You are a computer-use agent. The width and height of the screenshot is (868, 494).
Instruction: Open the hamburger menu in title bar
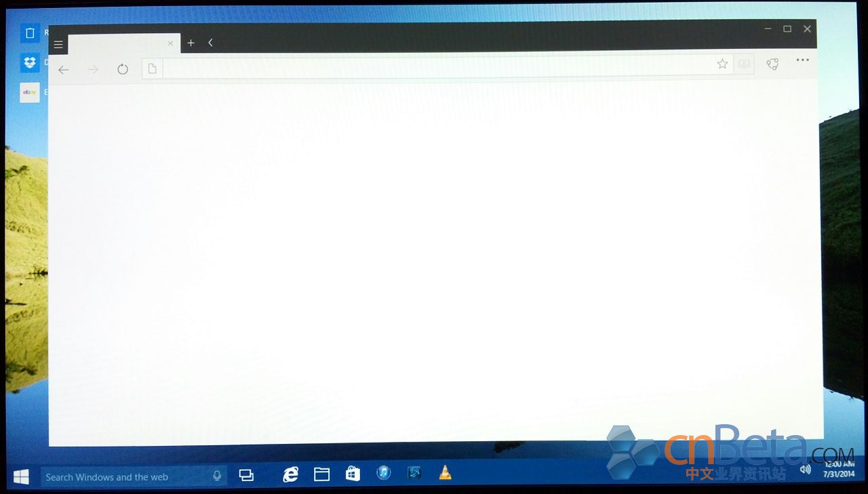[58, 45]
